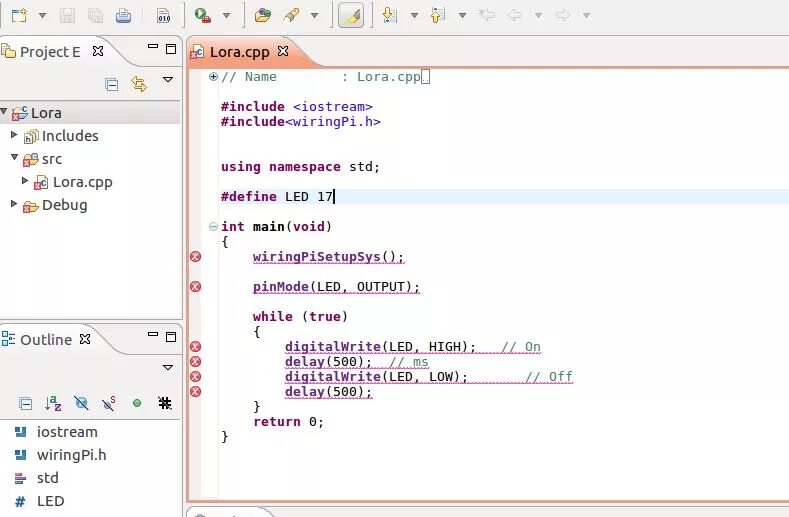Click error marker beside digitalWrite HIGH line

click(x=195, y=346)
